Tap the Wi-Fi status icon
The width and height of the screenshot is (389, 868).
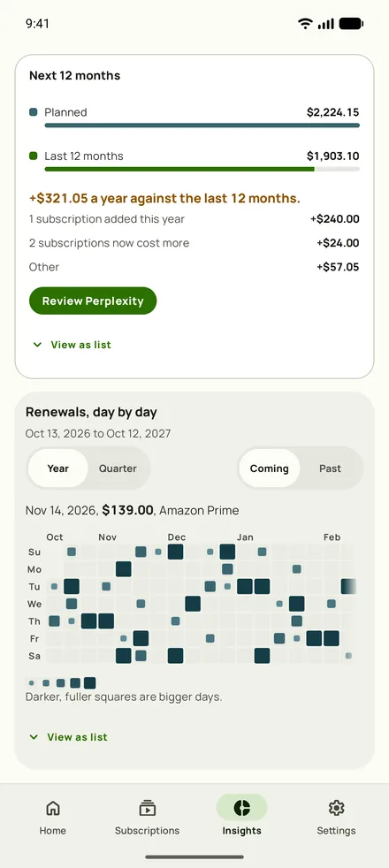tap(305, 23)
